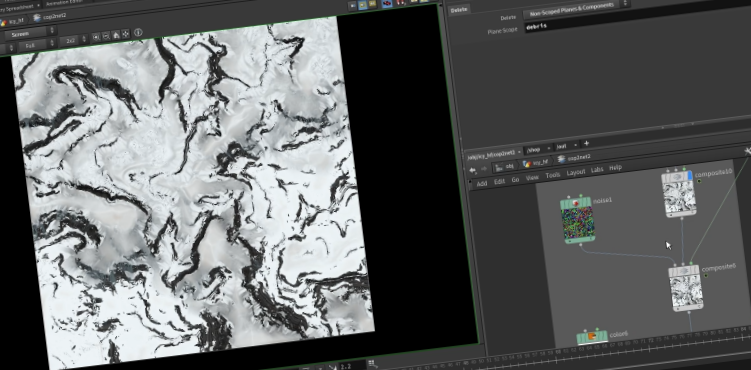Toggle the magnet snapping icon in the top bar
751x370 pixels.
tap(400, 2)
